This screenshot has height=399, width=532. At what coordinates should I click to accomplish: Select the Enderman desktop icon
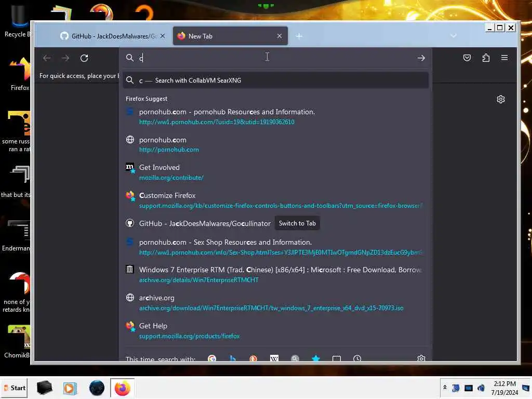click(16, 236)
